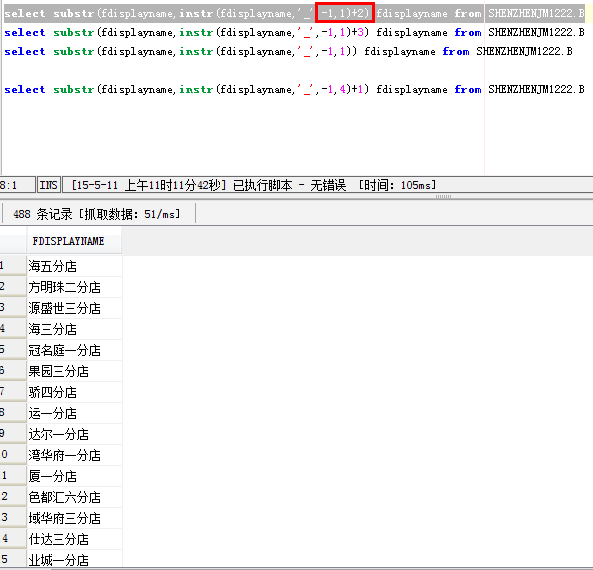Select cell 海五分店

pos(75,266)
